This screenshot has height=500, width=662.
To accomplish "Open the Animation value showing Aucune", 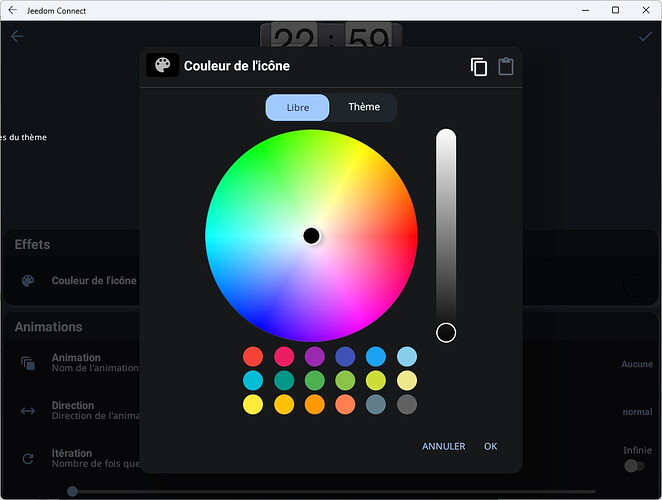I will click(x=636, y=364).
